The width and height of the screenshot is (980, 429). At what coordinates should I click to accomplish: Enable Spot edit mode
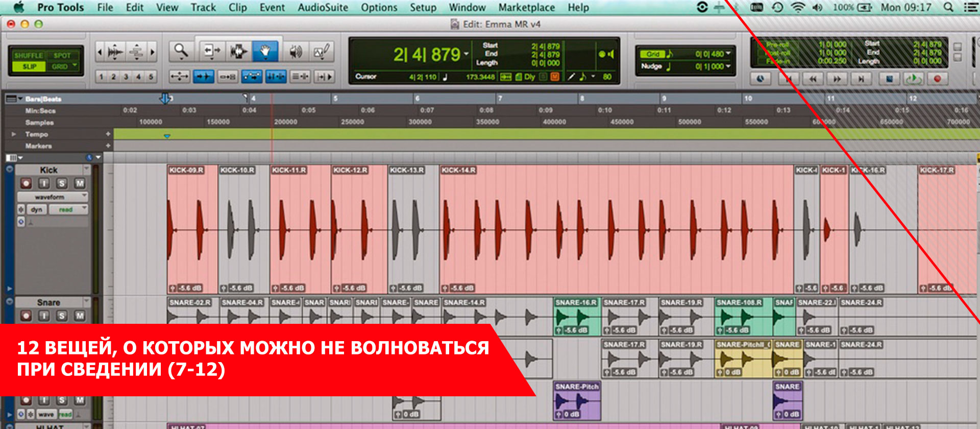62,55
